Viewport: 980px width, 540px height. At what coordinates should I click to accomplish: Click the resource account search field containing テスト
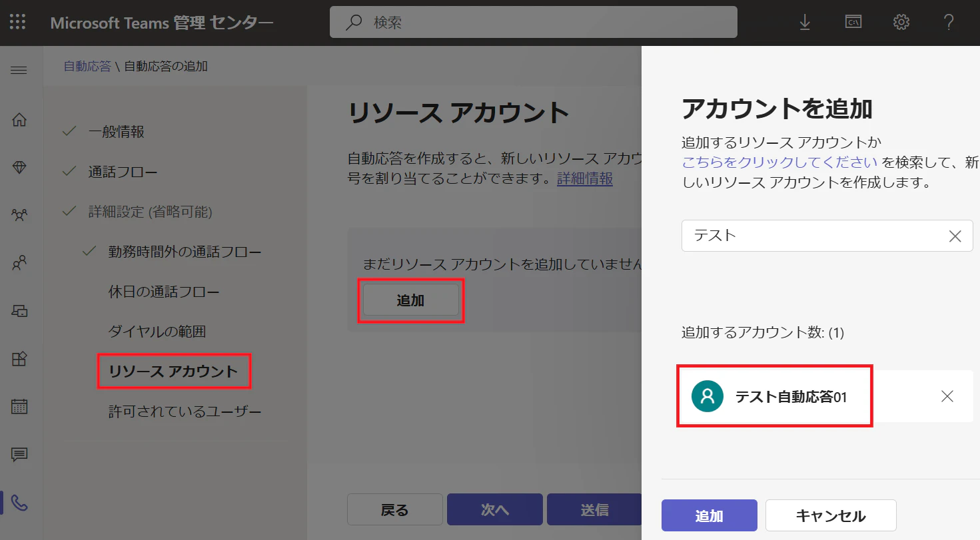pyautogui.click(x=827, y=236)
